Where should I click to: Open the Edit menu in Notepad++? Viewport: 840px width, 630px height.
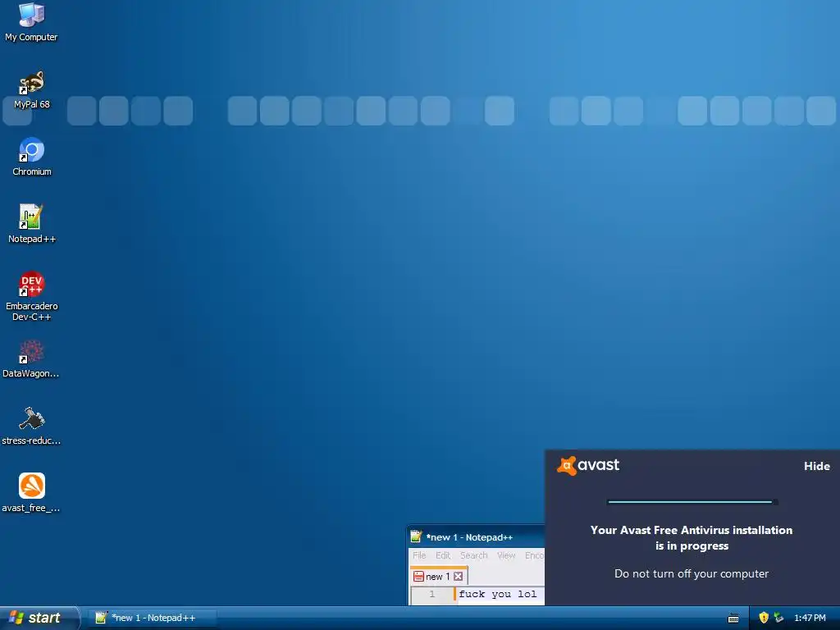[443, 555]
